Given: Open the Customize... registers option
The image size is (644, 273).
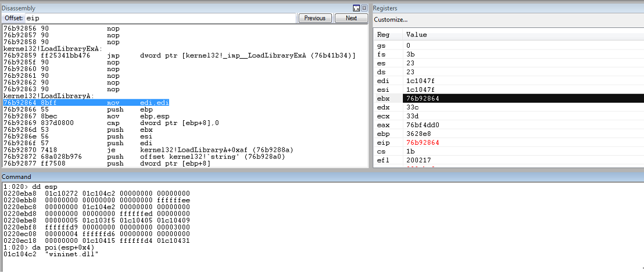Looking at the screenshot, I should click(x=391, y=20).
